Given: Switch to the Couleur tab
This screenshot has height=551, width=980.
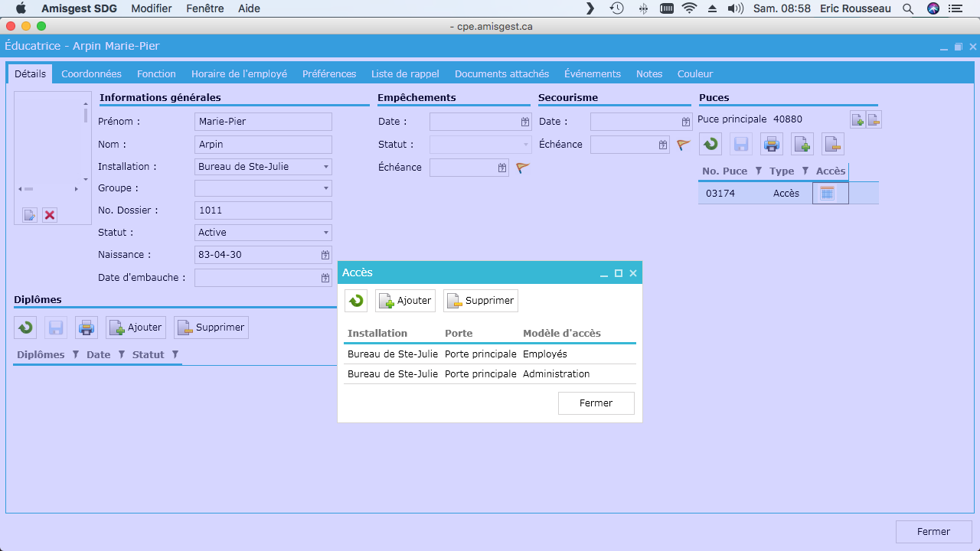Looking at the screenshot, I should tap(695, 74).
